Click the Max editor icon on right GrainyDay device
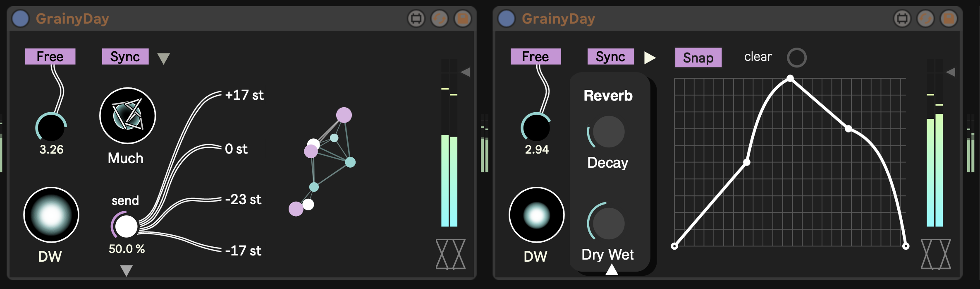This screenshot has height=289, width=980. (902, 19)
